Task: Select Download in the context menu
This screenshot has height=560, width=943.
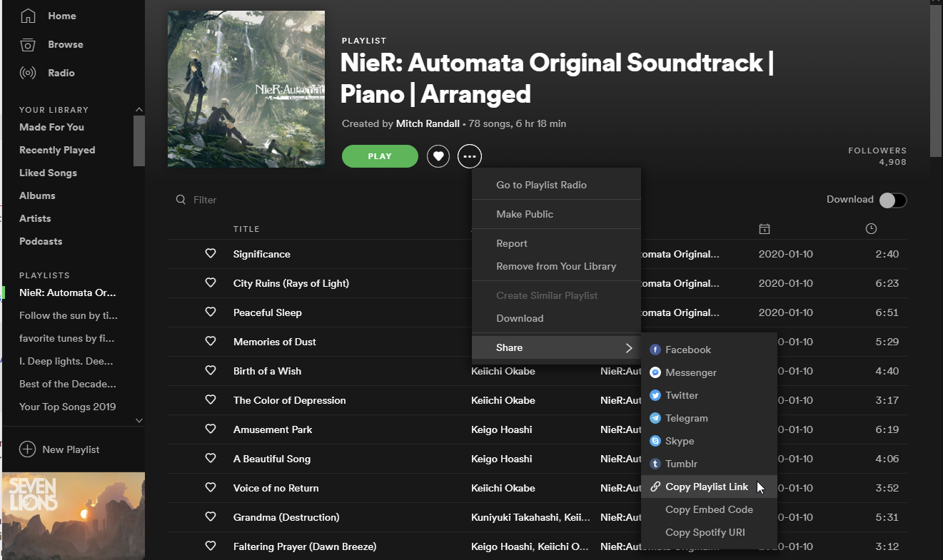Action: pos(556,318)
